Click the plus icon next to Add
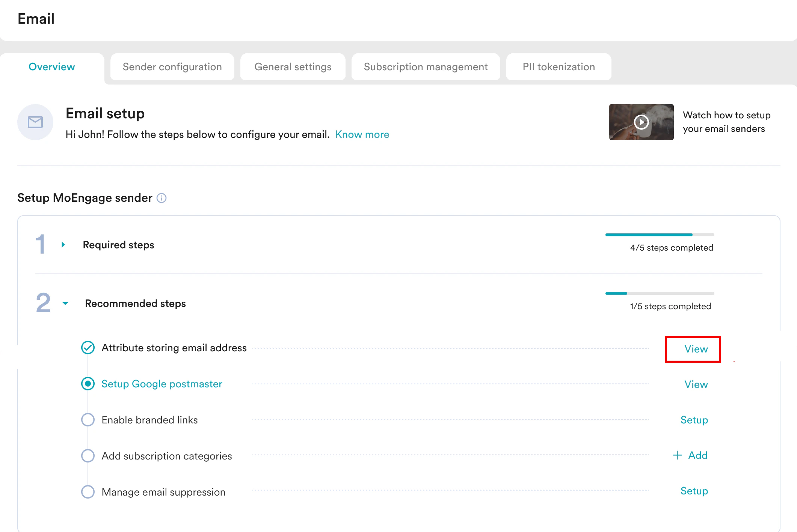Image resolution: width=797 pixels, height=532 pixels. [677, 455]
